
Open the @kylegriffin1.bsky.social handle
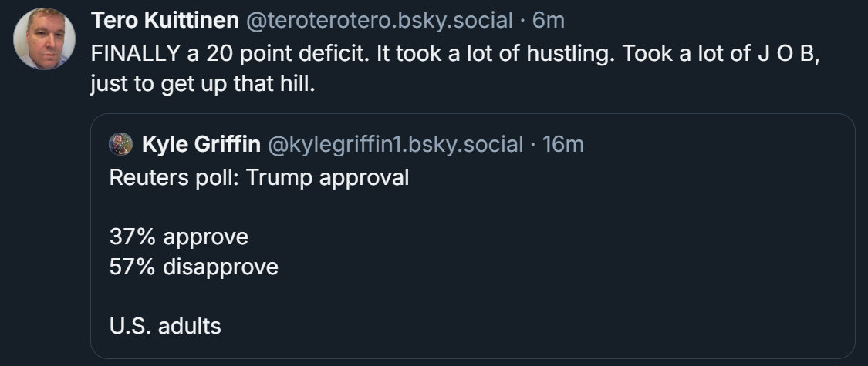[x=394, y=143]
